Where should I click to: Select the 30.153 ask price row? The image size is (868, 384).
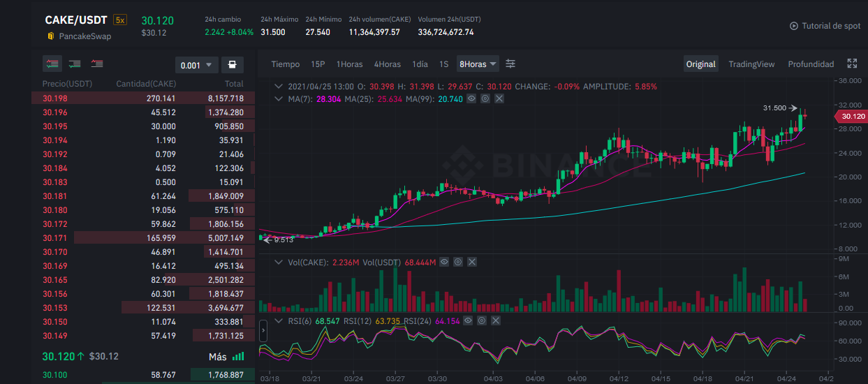point(143,308)
